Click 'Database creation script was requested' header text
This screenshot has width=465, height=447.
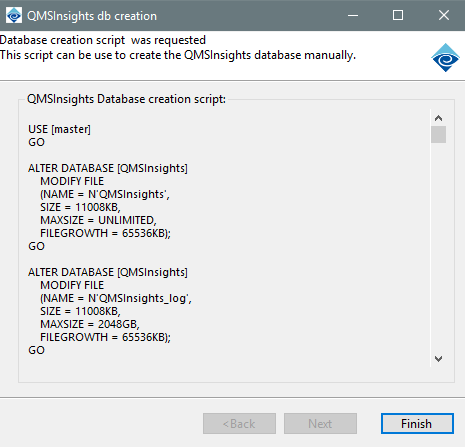[103, 40]
